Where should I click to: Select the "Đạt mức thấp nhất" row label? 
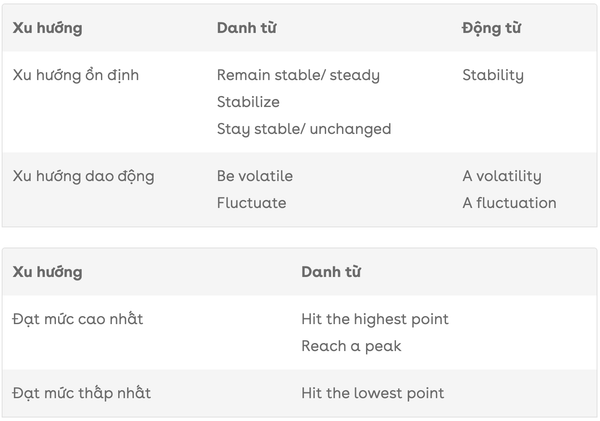click(x=82, y=393)
